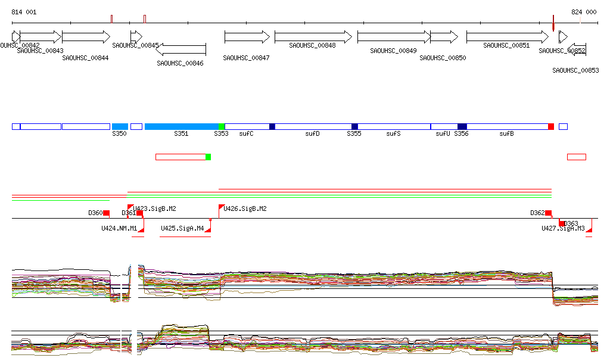Select the sufB gene segment
This screenshot has height=364, width=610.
coord(506,126)
